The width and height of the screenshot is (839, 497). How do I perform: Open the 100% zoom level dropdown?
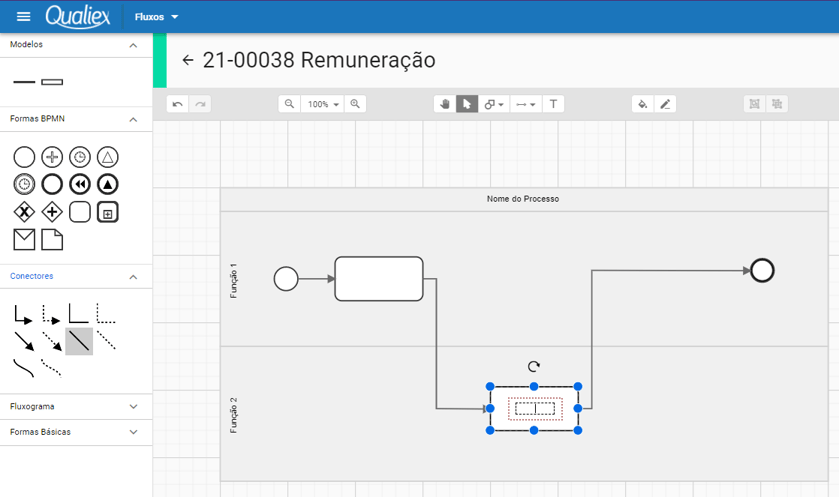pyautogui.click(x=323, y=104)
